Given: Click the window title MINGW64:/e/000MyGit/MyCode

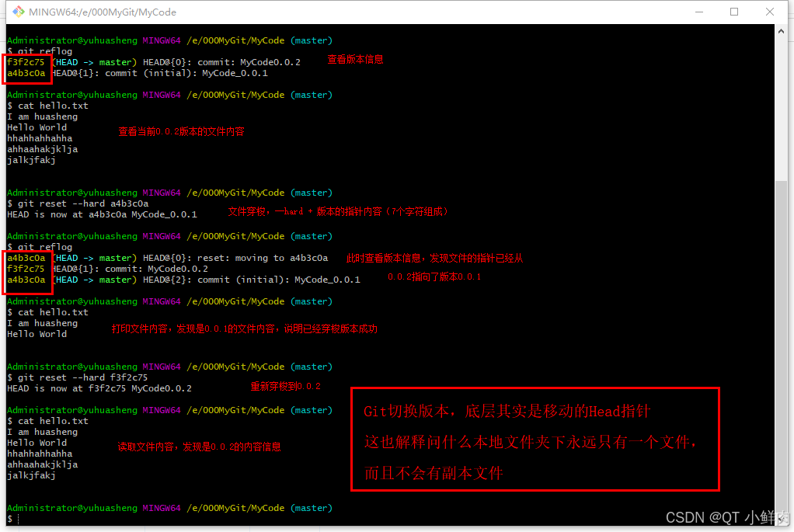Looking at the screenshot, I should pyautogui.click(x=103, y=12).
